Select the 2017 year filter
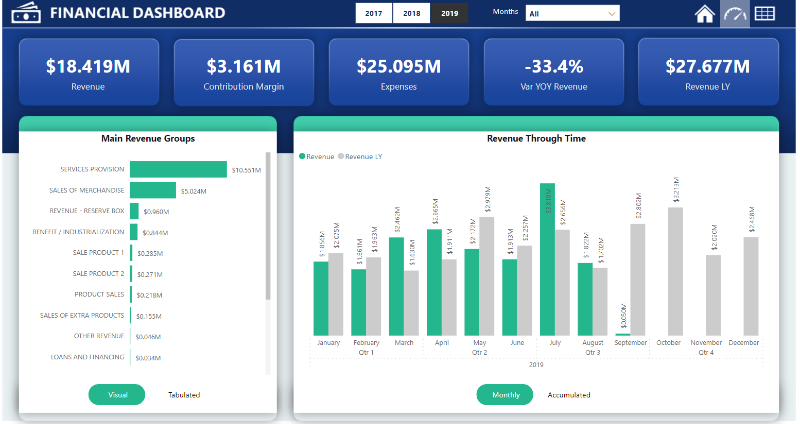The height and width of the screenshot is (424, 800). (x=374, y=14)
